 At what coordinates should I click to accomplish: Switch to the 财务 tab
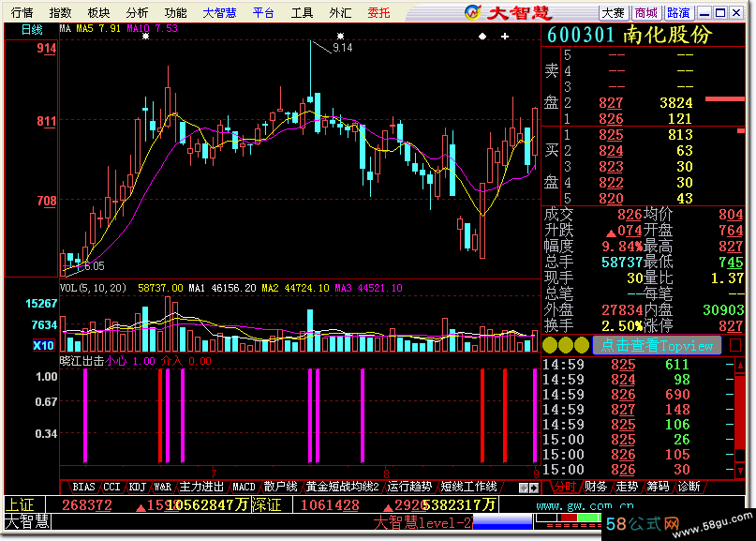click(x=596, y=487)
